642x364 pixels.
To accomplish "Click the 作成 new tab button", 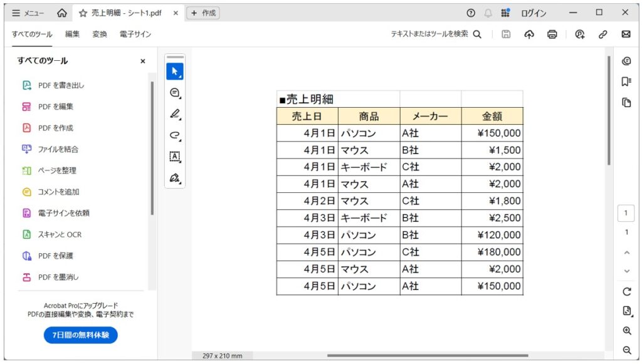I will pos(203,13).
